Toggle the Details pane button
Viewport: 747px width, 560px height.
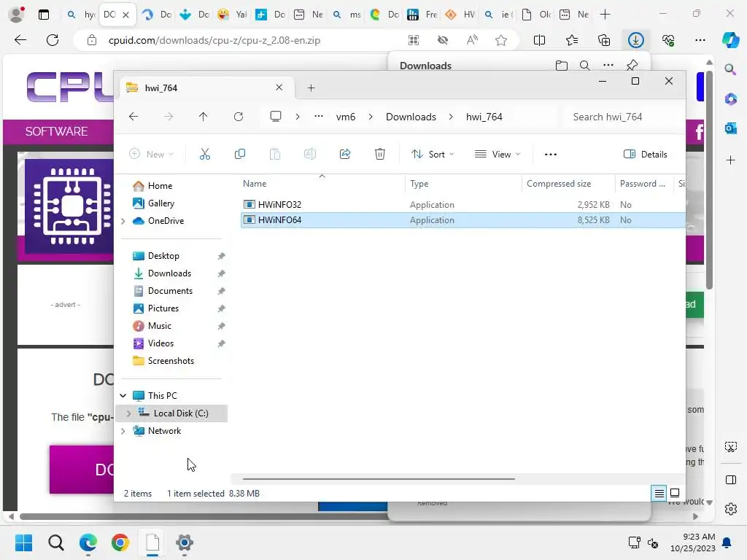[x=645, y=155]
